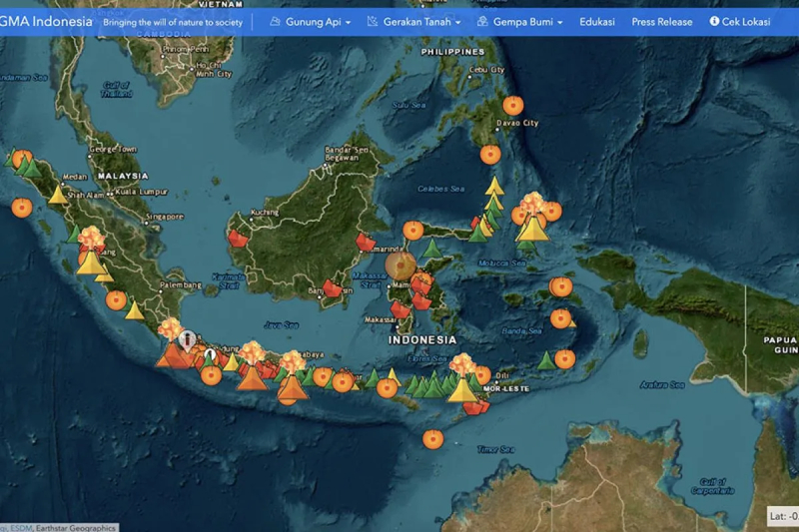Viewport: 799px width, 532px height.
Task: Click the large earthquake circle near Makassar Strait
Action: coord(400,266)
